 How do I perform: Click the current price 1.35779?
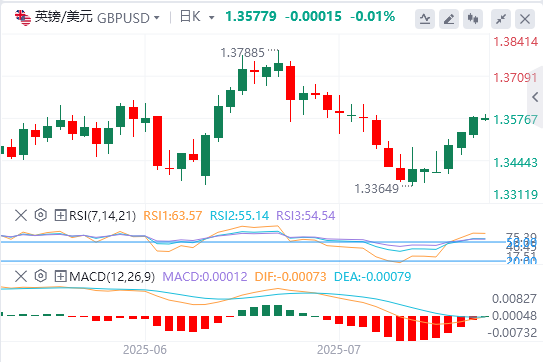[x=251, y=16]
